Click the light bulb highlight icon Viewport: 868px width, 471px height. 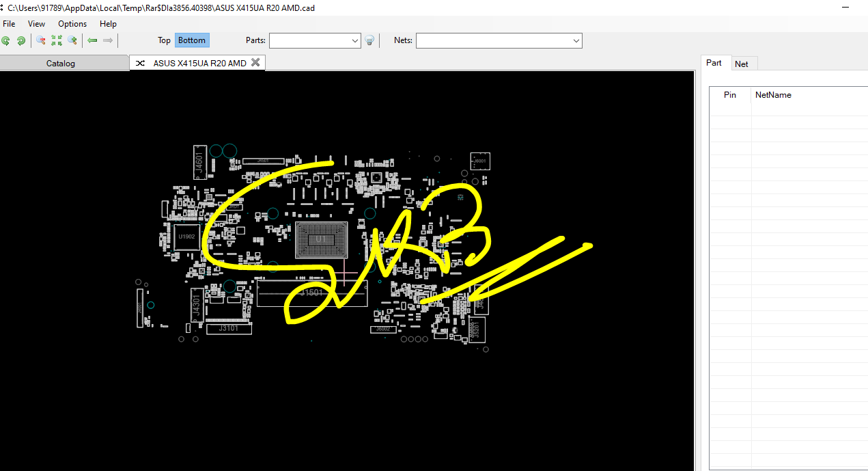[x=369, y=40]
